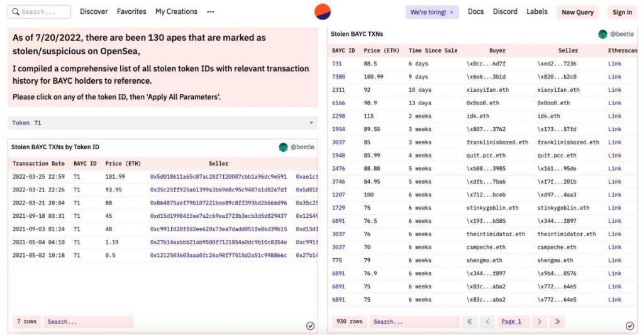Focus search box under 930 rows table
Screen dimensions: 644x335
pyautogui.click(x=414, y=321)
